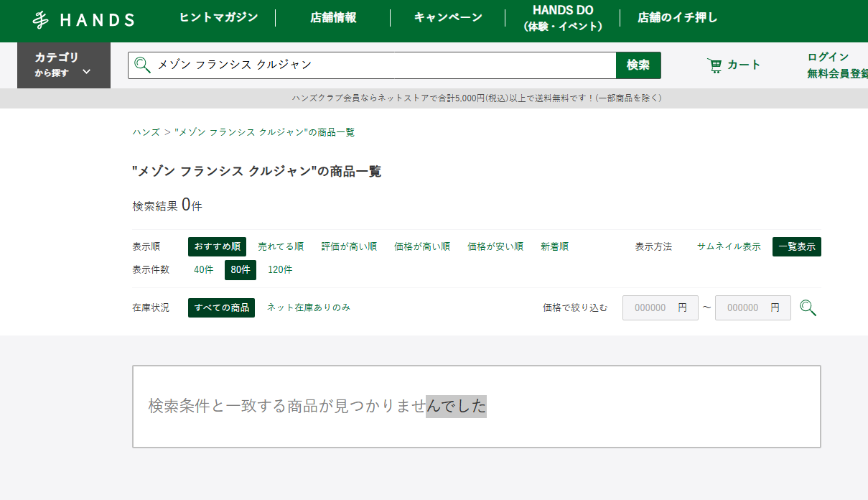Screen dimensions: 868x500
Task: Click the minimum price input field
Action: (660, 307)
